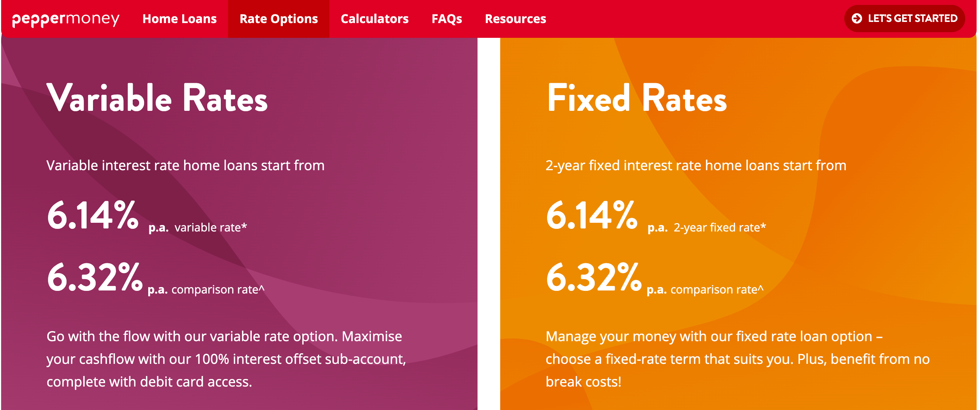Click the Variable Rates heading
Screen dimensions: 980x410
157,98
